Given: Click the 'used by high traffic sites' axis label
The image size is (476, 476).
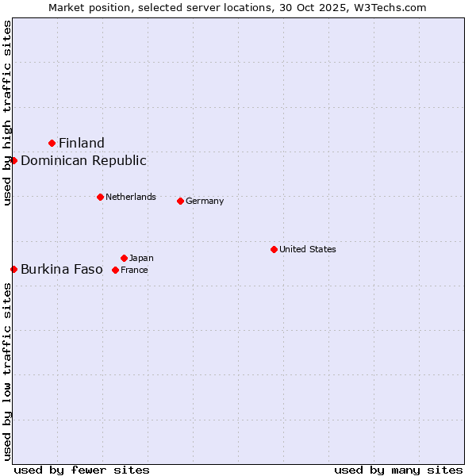Looking at the screenshot, I should pos(7,113).
